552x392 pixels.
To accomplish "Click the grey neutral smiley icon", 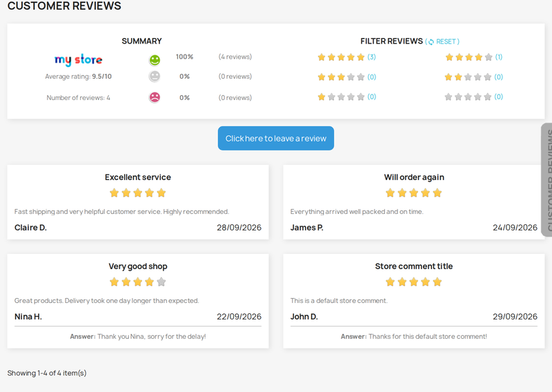I will click(155, 77).
